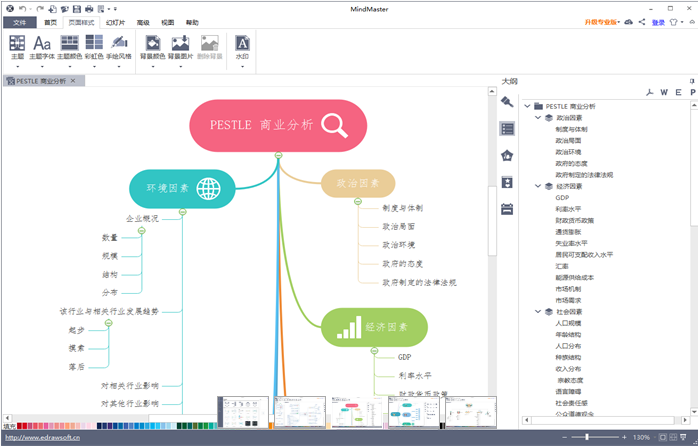Switch to the 高级 advanced tab
The image size is (698, 446).
pos(143,22)
